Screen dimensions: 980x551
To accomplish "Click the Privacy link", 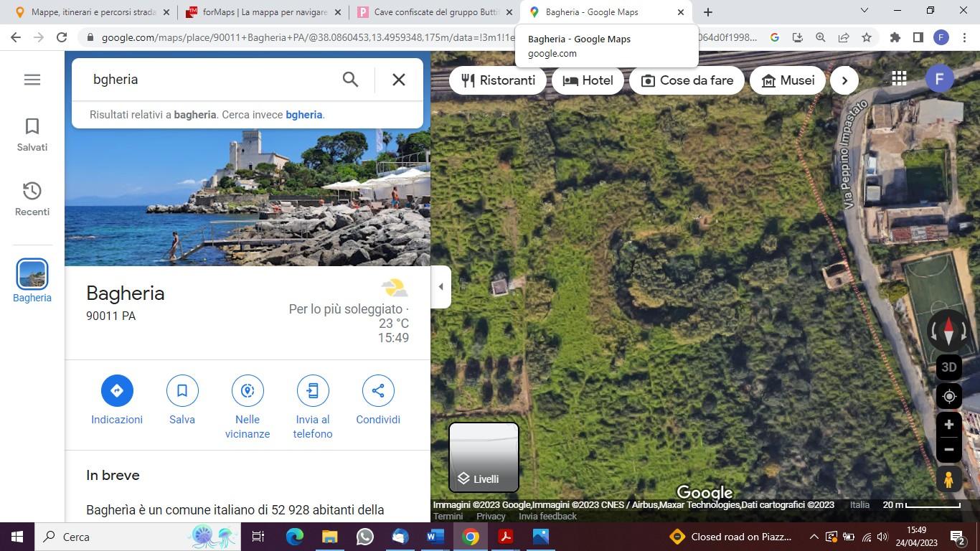I will click(491, 516).
